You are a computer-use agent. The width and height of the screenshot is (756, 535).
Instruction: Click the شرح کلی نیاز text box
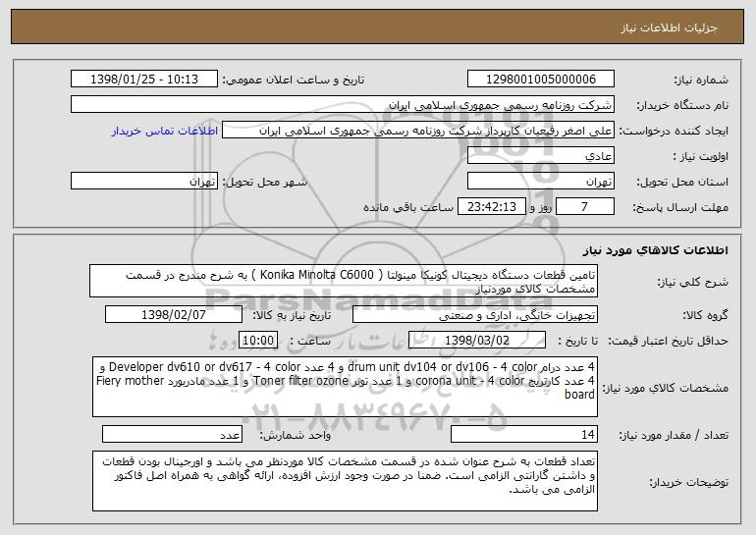tap(344, 281)
